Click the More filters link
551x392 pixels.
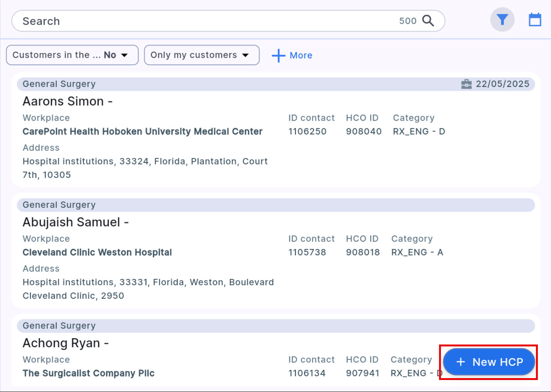(x=301, y=55)
